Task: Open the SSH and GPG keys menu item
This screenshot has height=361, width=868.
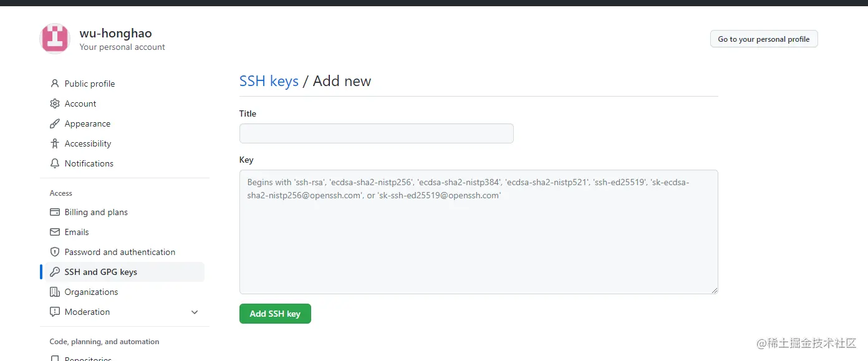Action: tap(100, 272)
